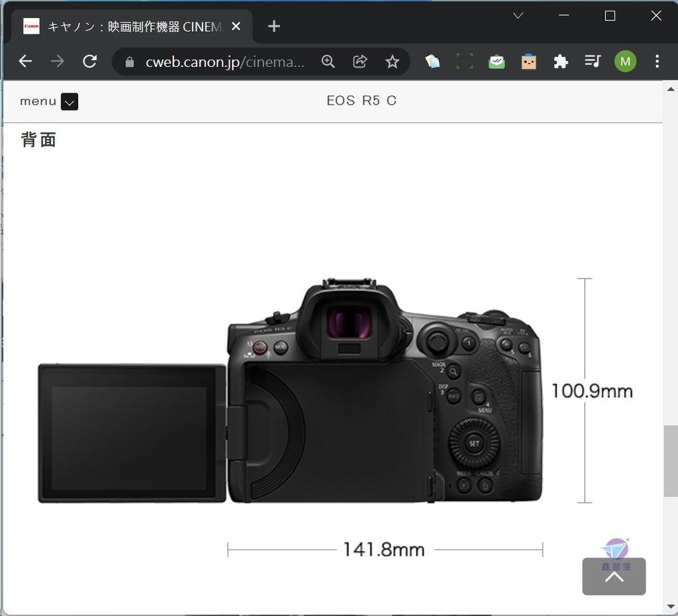Go forward with the forward arrow
Viewport: 678px width, 616px height.
[58, 62]
